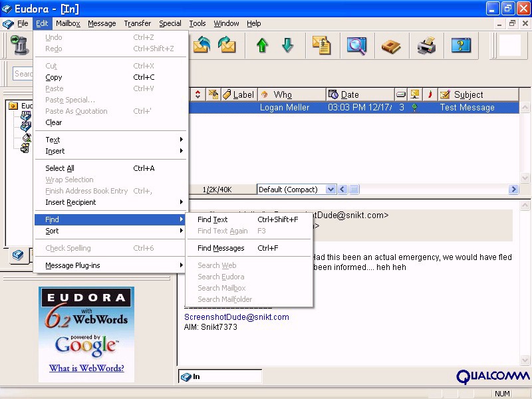
Task: Open the File menu
Action: [x=23, y=23]
